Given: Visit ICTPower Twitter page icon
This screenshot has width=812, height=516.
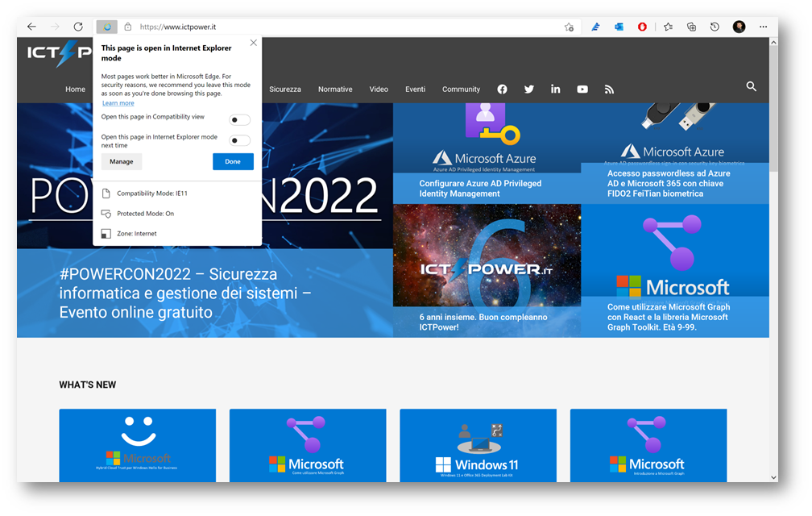Looking at the screenshot, I should [x=528, y=89].
